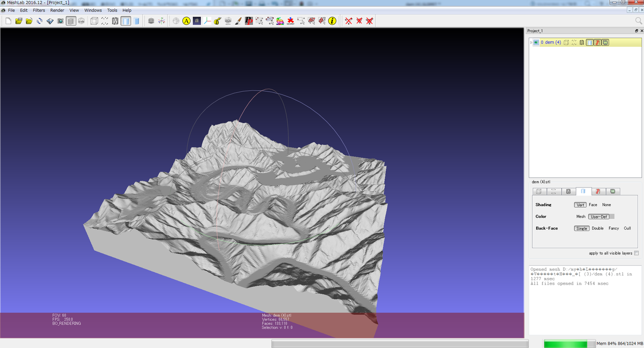Switch to bounding box tab in render panel
644x348 pixels.
[x=539, y=191]
